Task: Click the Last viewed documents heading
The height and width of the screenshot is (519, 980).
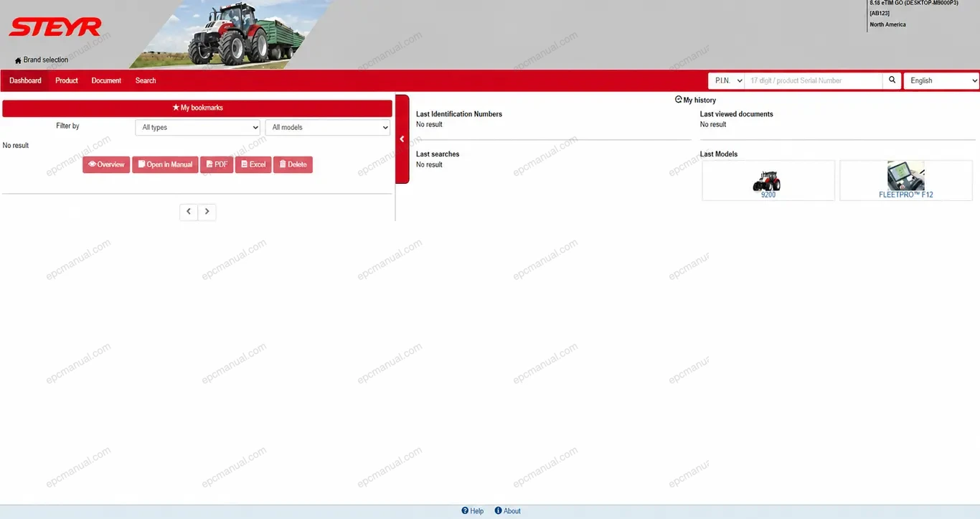Action: click(737, 114)
